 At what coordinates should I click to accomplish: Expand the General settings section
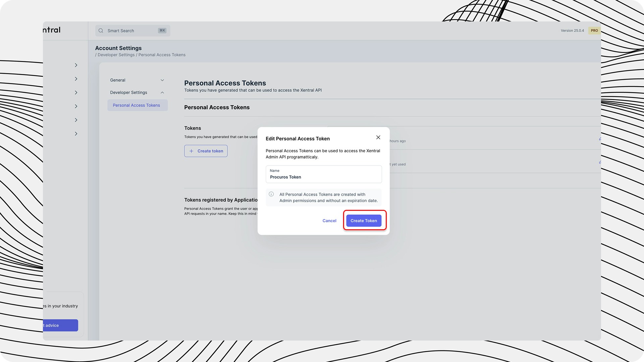[x=162, y=80]
